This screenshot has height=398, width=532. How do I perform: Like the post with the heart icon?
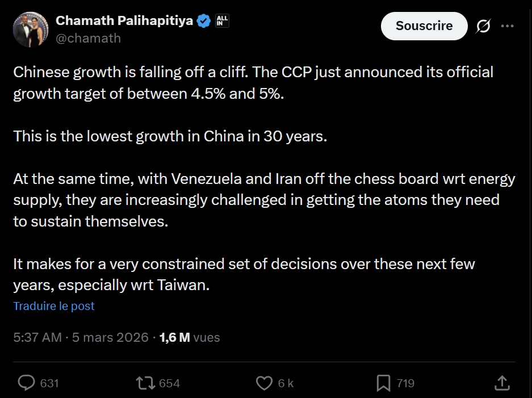coord(264,383)
